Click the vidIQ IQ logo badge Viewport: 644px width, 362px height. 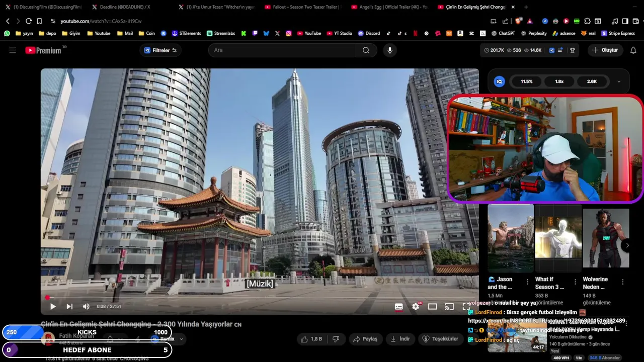(x=499, y=81)
